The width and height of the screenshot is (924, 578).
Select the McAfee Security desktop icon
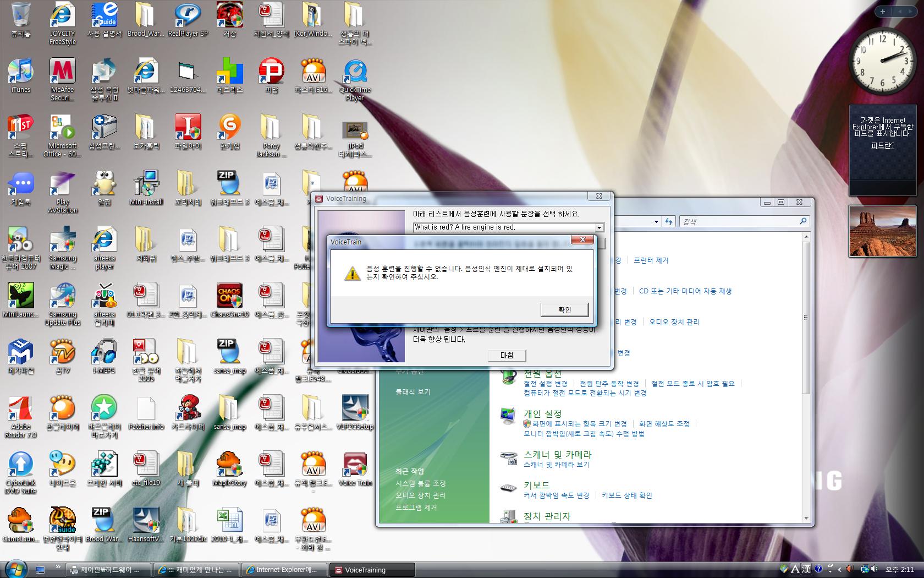point(63,80)
